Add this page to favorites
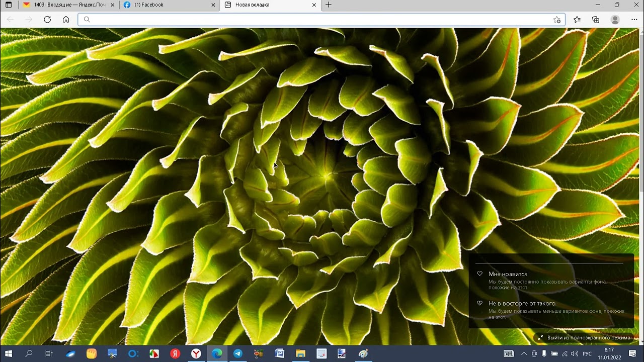The height and width of the screenshot is (362, 644). tap(557, 20)
